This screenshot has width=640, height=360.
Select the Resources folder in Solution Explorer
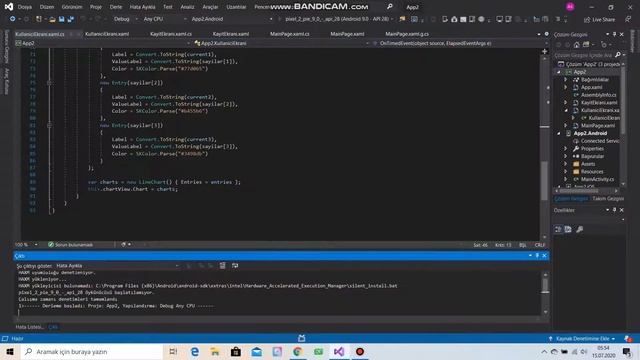coord(592,171)
